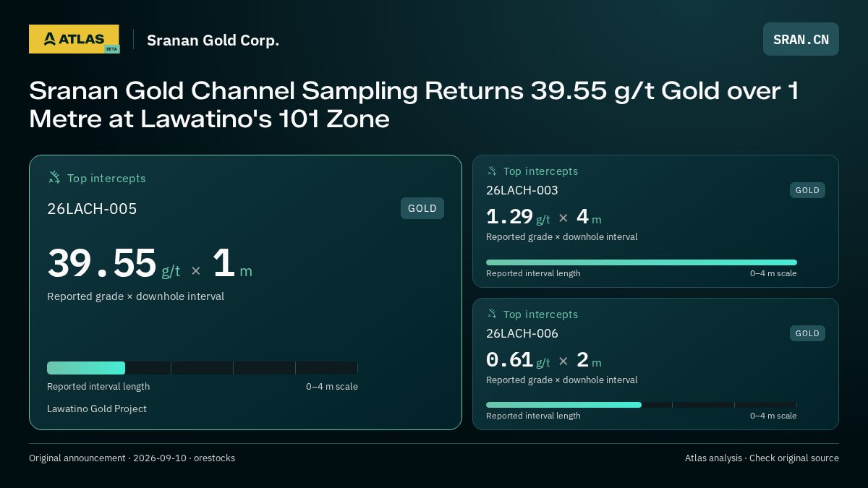868x488 pixels.
Task: Click the 4 m interval value in 26LACH-003 card
Action: (x=589, y=217)
